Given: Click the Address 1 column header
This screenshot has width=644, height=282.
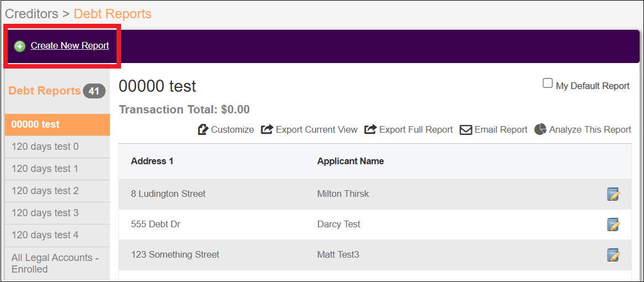Looking at the screenshot, I should pos(152,161).
